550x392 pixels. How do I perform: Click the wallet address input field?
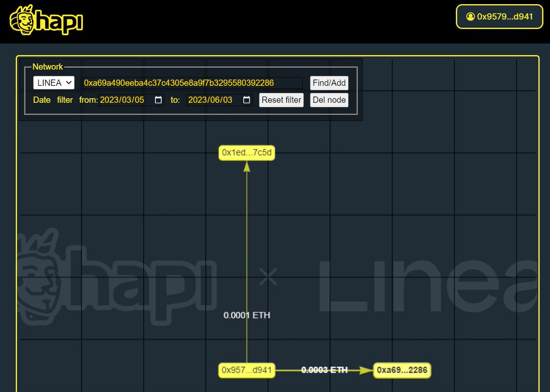coord(192,83)
